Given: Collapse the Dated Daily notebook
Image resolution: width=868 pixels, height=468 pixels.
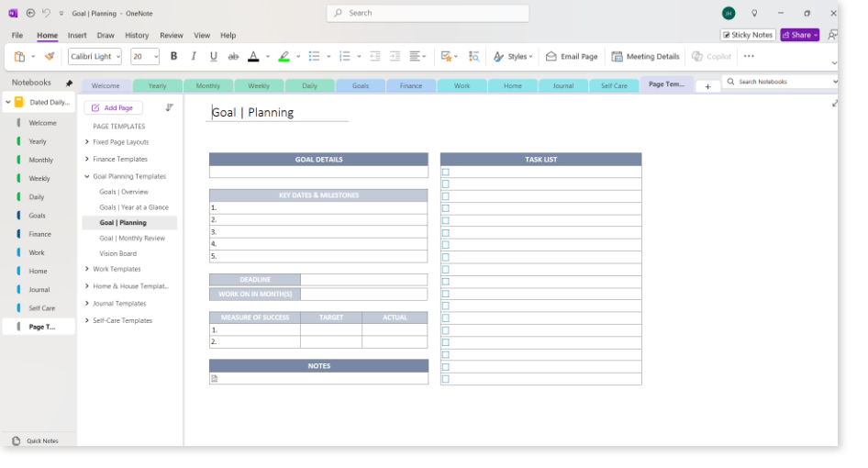Looking at the screenshot, I should (8, 102).
